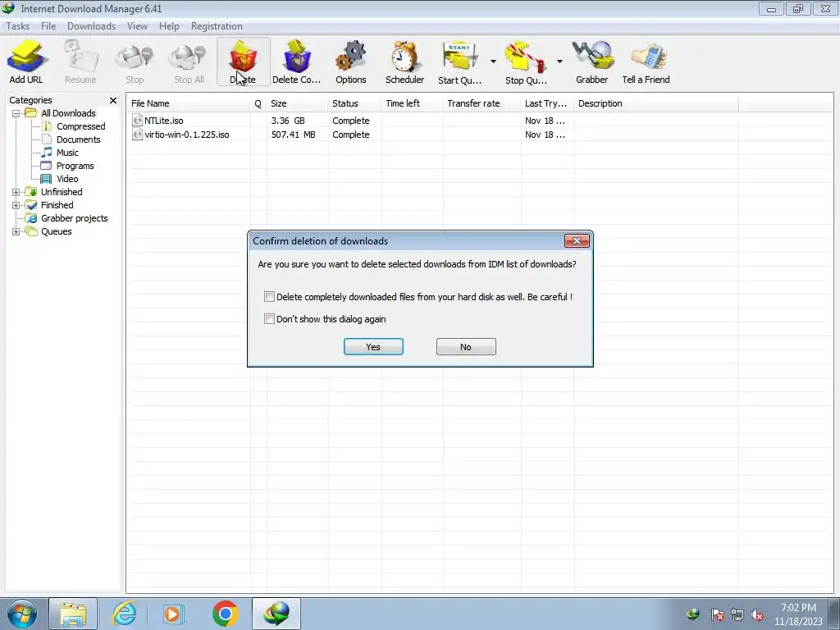
Task: Expand the Finished tree node
Action: coord(16,205)
